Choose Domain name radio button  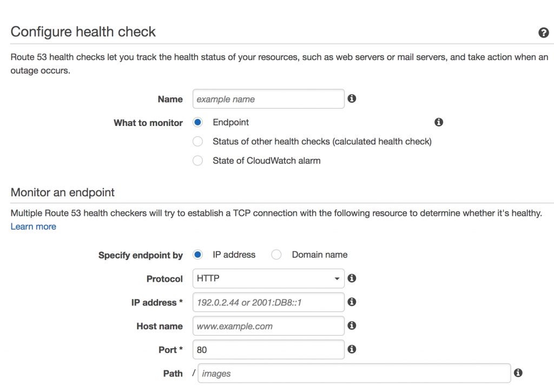[x=276, y=255]
